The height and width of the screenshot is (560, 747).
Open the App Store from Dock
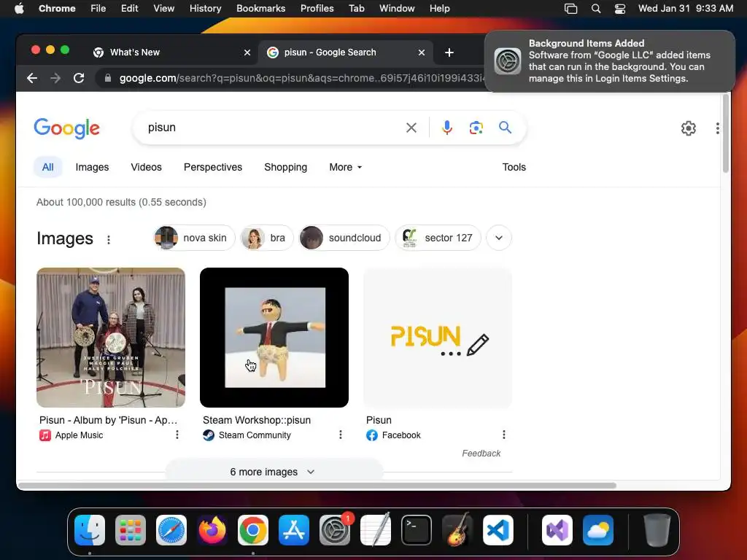[294, 530]
